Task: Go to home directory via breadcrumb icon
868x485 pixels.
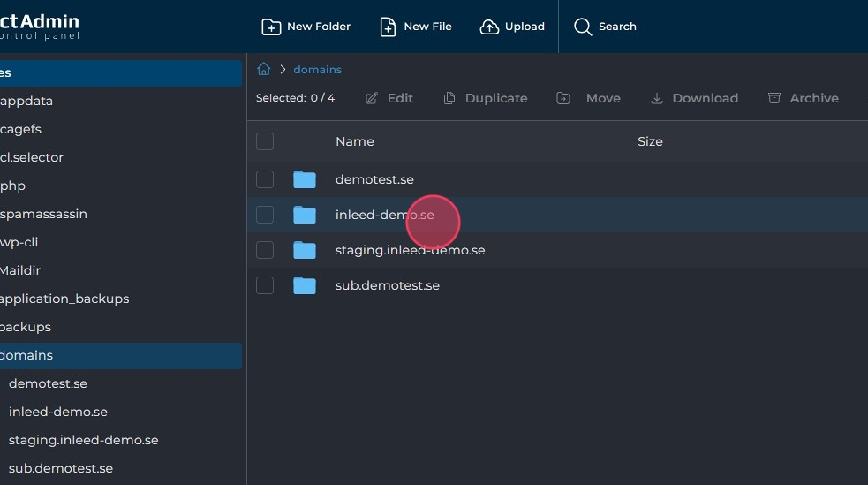Action: coord(263,69)
